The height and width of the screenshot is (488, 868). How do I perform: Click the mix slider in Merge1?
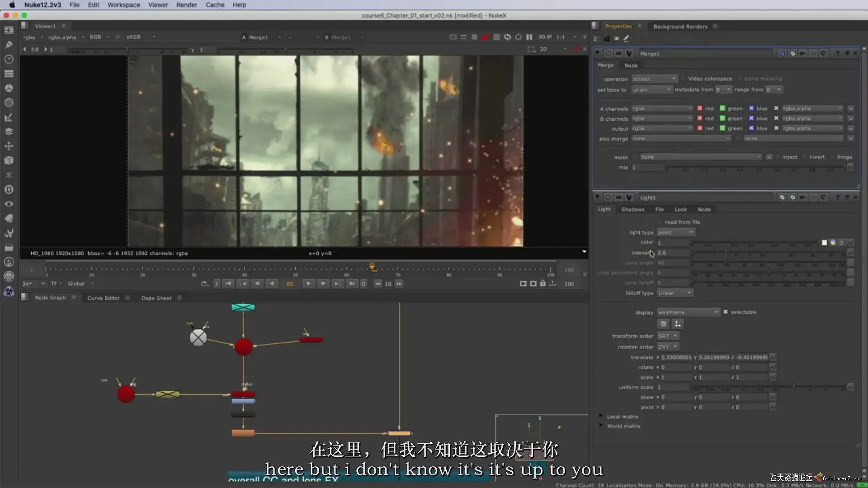tap(755, 167)
